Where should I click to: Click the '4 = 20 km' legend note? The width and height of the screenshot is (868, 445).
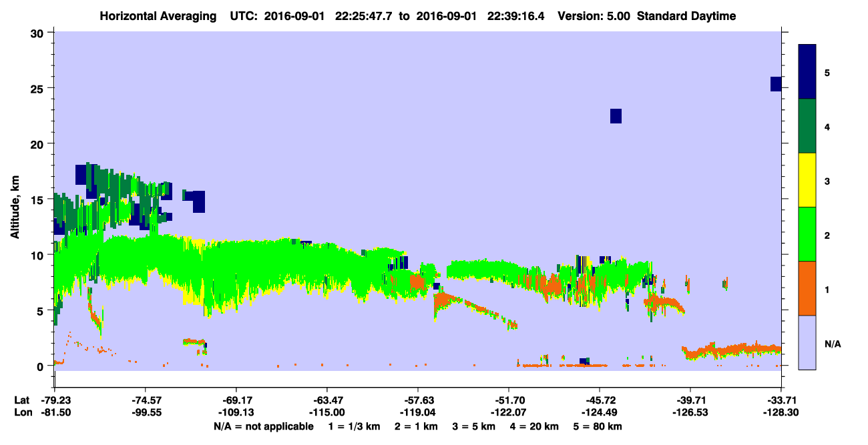534,426
